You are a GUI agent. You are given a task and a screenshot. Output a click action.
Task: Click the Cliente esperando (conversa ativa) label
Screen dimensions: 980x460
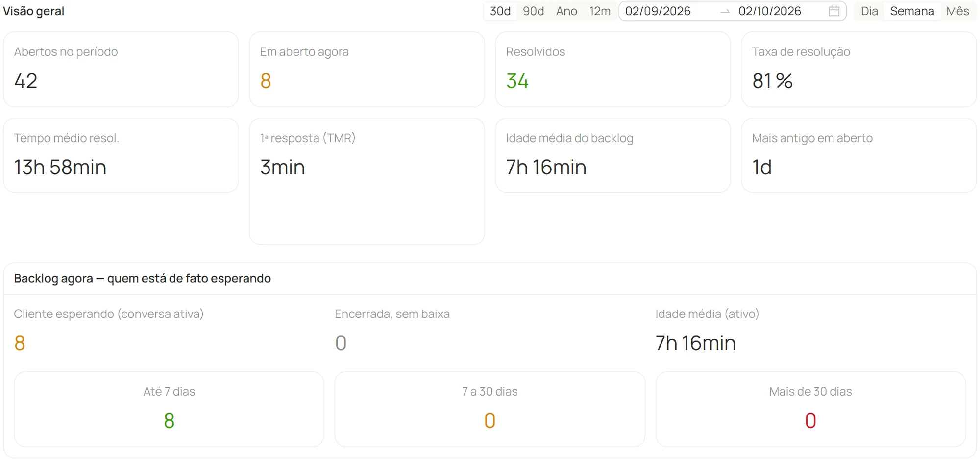109,314
